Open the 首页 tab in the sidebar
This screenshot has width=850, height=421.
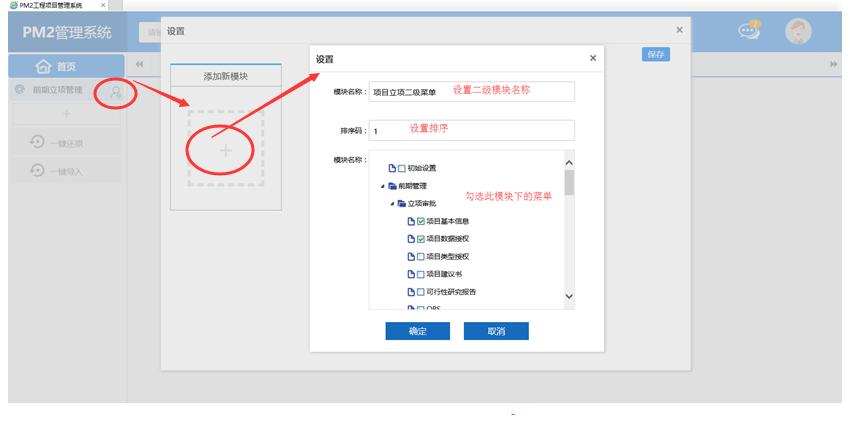coord(65,66)
